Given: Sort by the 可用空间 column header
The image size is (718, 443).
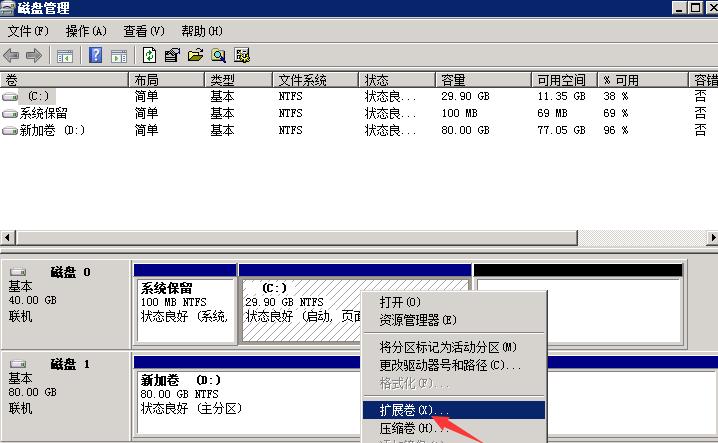Looking at the screenshot, I should coord(565,80).
